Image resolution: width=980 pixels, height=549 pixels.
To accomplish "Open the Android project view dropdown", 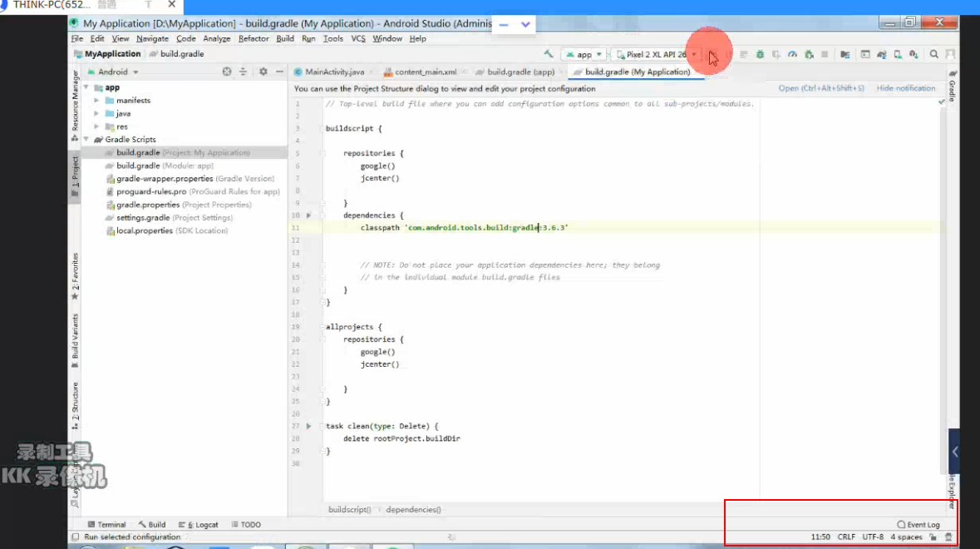I will click(x=113, y=72).
